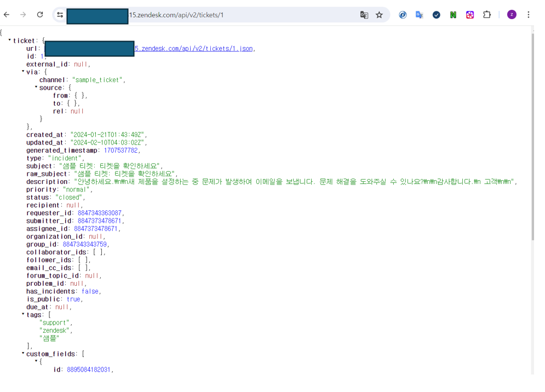The height and width of the screenshot is (392, 545).
Task: Click the Google Translate extension icon
Action: (419, 15)
